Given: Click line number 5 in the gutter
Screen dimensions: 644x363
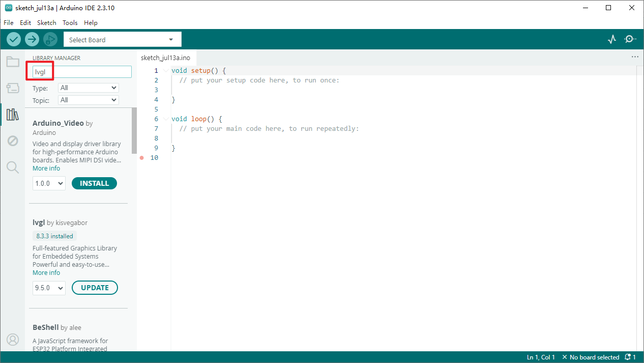Looking at the screenshot, I should [156, 109].
